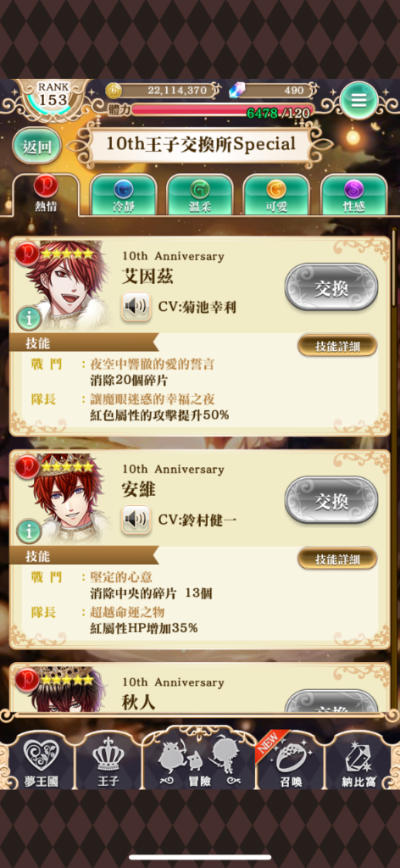Open info icon on 安維 portrait

(x=29, y=531)
